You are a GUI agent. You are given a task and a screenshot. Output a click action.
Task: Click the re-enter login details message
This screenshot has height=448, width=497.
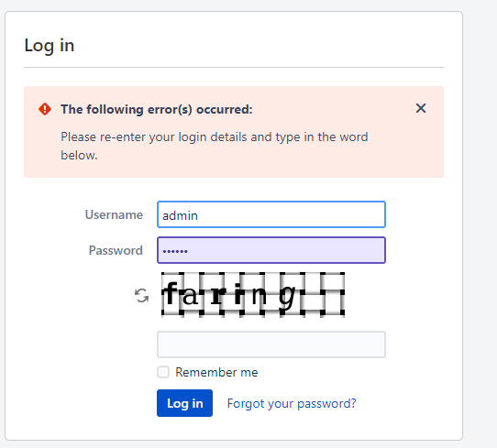coord(215,146)
